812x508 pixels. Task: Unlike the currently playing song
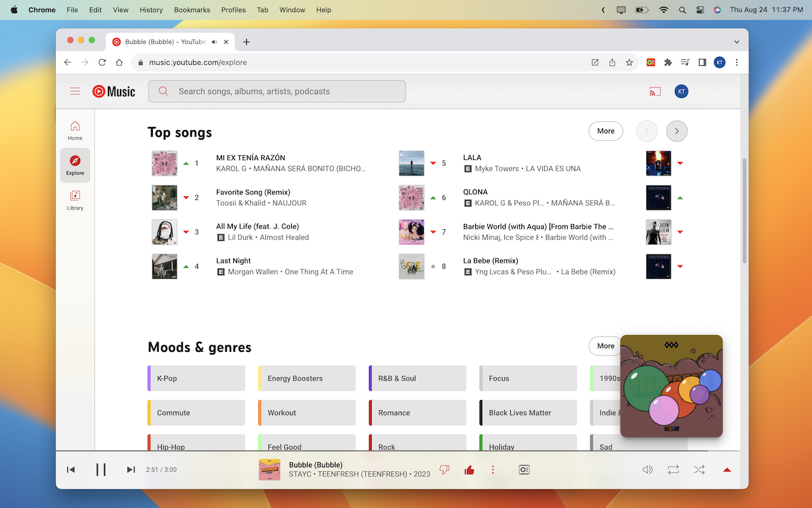point(469,469)
